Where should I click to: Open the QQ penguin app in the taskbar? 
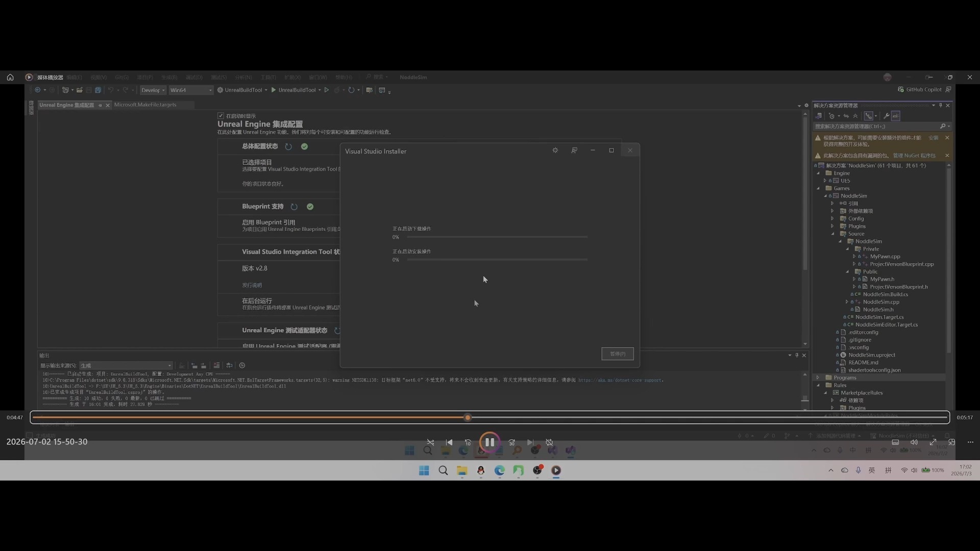[x=481, y=470]
